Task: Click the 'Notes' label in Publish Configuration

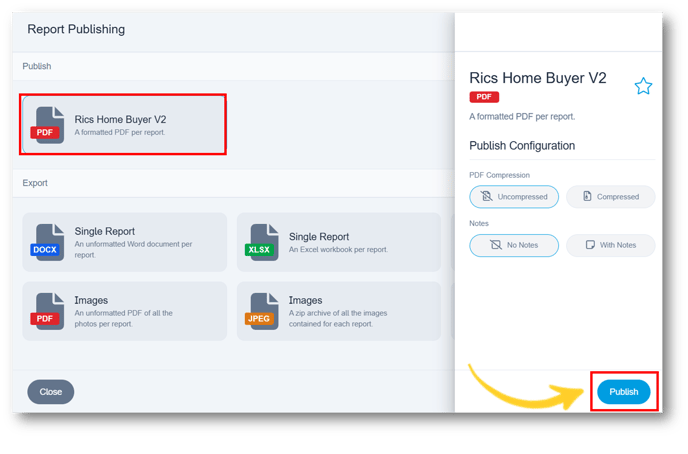Action: coord(479,223)
